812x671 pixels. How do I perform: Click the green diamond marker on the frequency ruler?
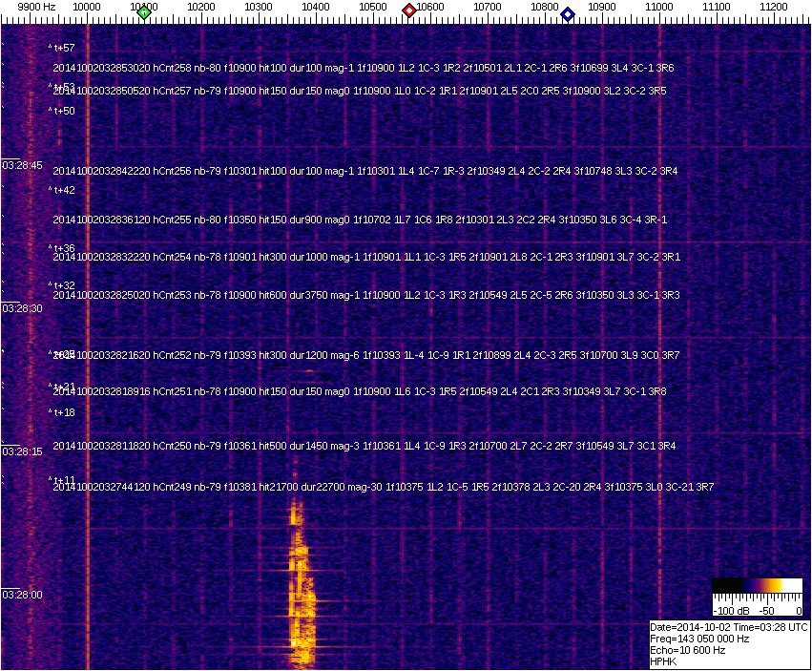(144, 13)
